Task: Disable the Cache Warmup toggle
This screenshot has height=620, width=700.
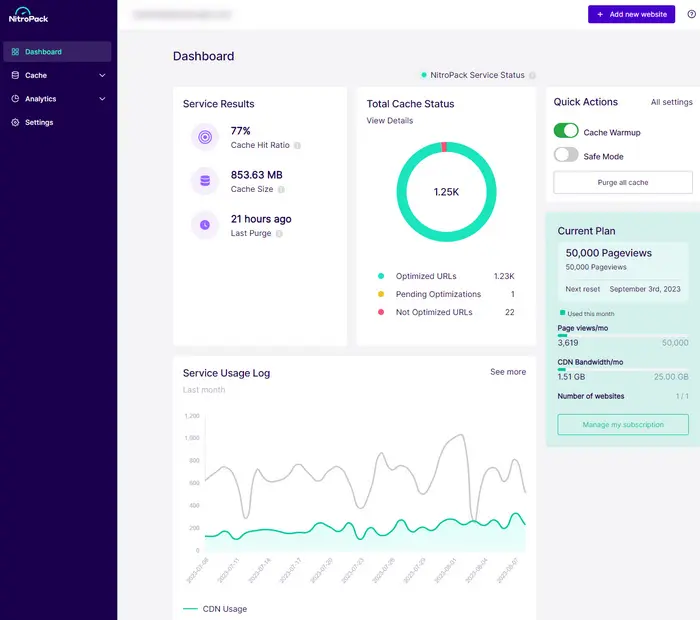Action: (566, 132)
